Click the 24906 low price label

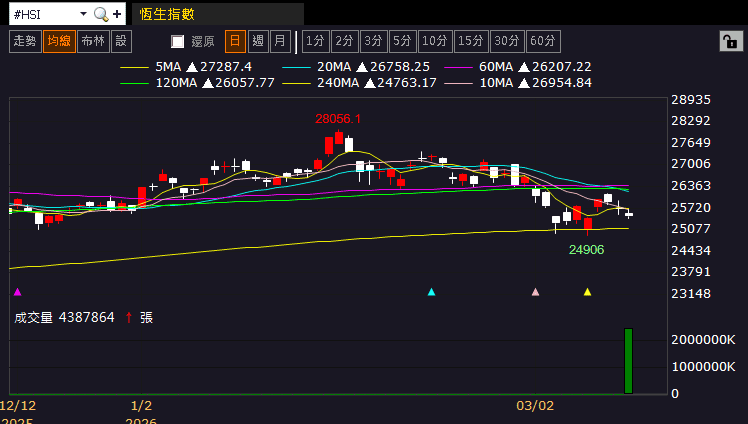[586, 249]
